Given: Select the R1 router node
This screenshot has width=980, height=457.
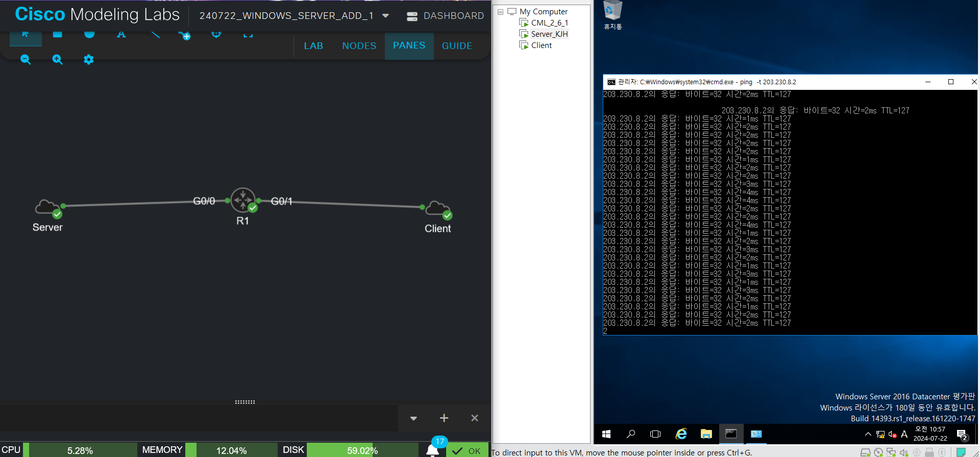Looking at the screenshot, I should [x=243, y=200].
